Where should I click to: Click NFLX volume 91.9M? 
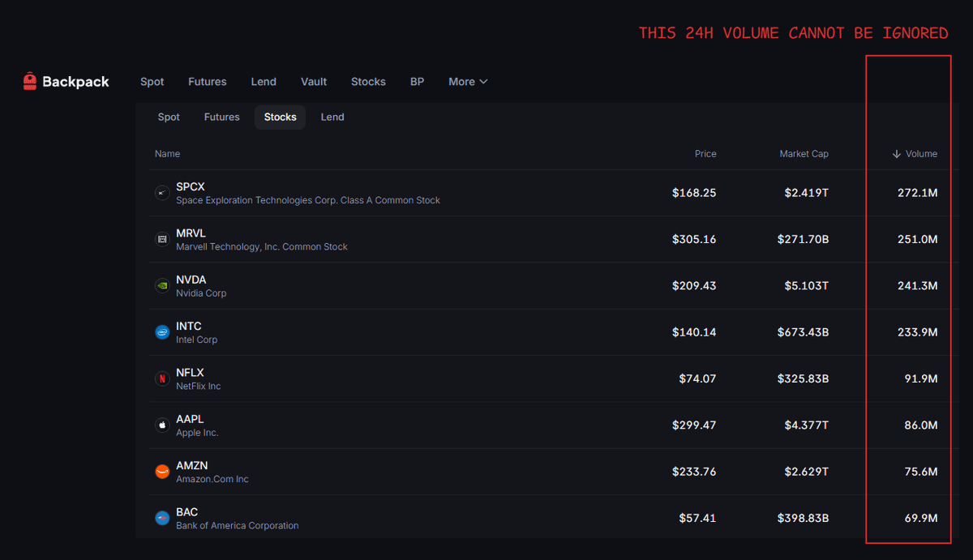[921, 378]
